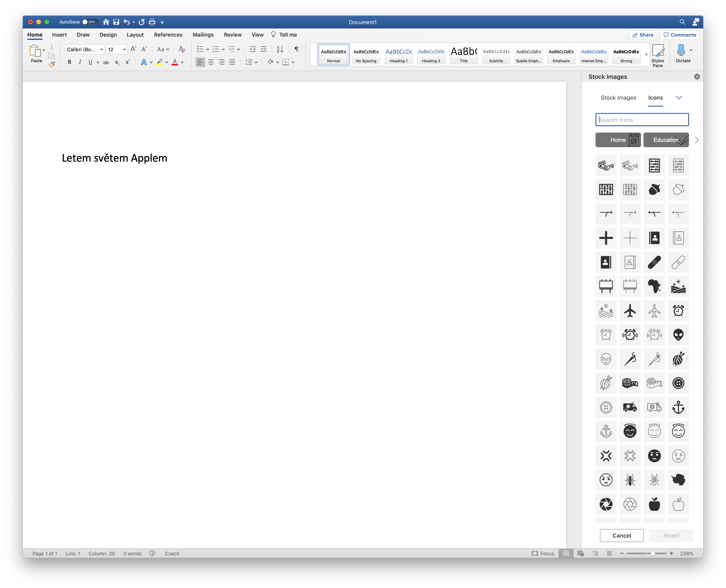Switch to the Stock Images tab

pos(618,98)
